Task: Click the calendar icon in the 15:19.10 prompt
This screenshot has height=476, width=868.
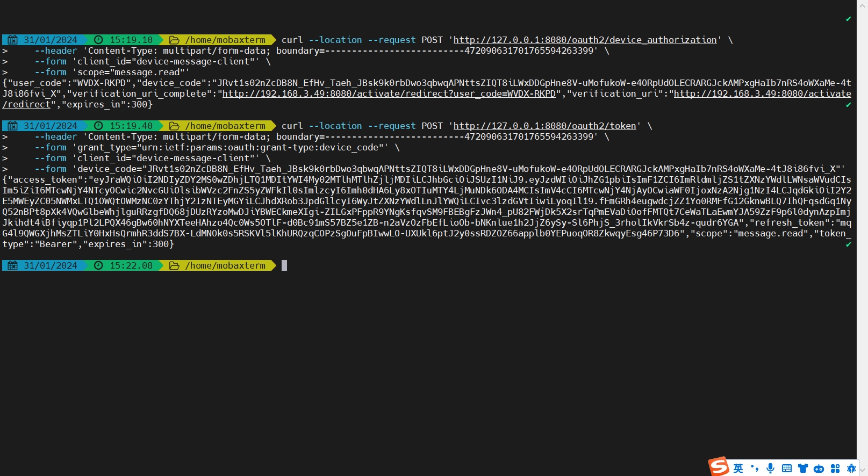Action: point(12,40)
